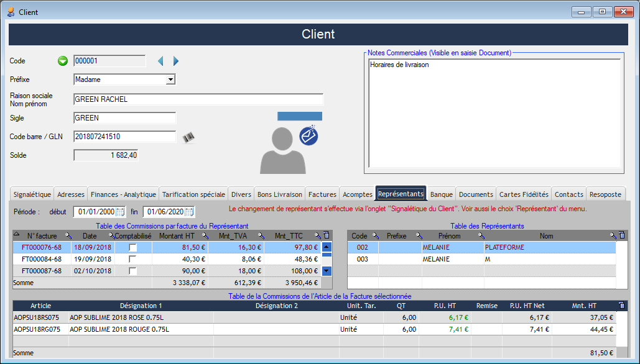Open the Bons Livraison tab
This screenshot has height=364, width=640.
280,194
